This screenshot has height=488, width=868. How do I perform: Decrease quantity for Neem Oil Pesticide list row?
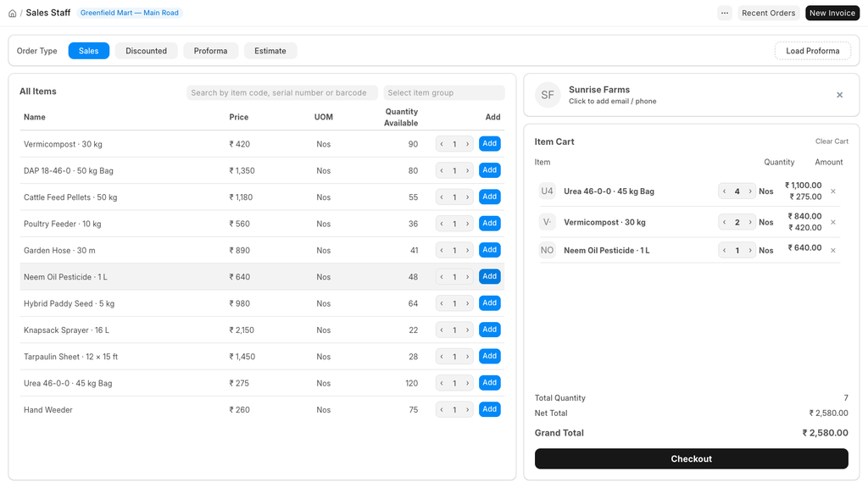442,277
